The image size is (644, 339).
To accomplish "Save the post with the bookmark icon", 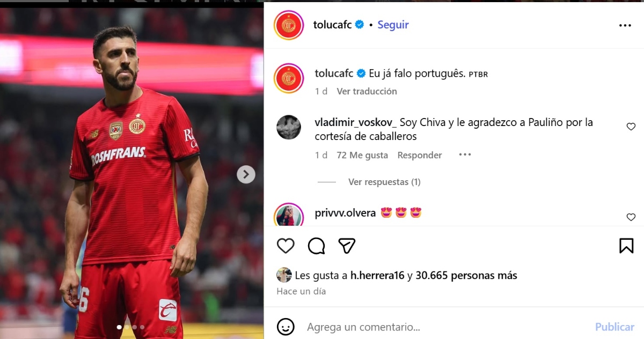I will (626, 246).
